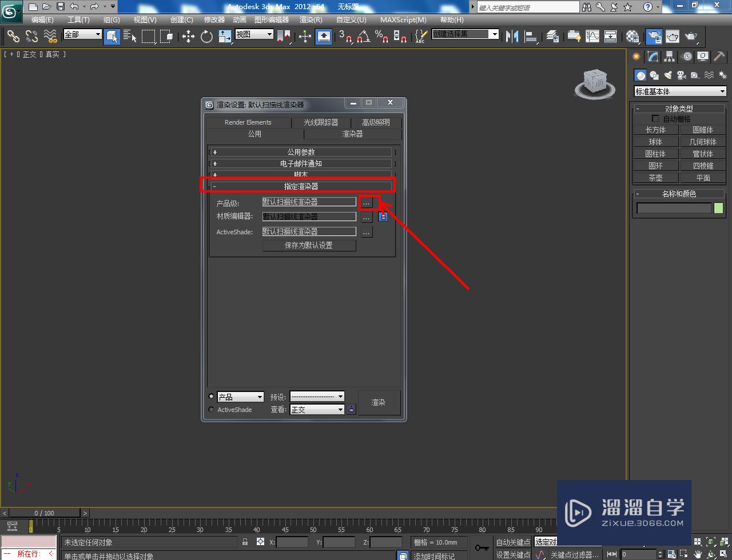The image size is (732, 560).
Task: Click 产品级 renderer browse button
Action: [367, 202]
